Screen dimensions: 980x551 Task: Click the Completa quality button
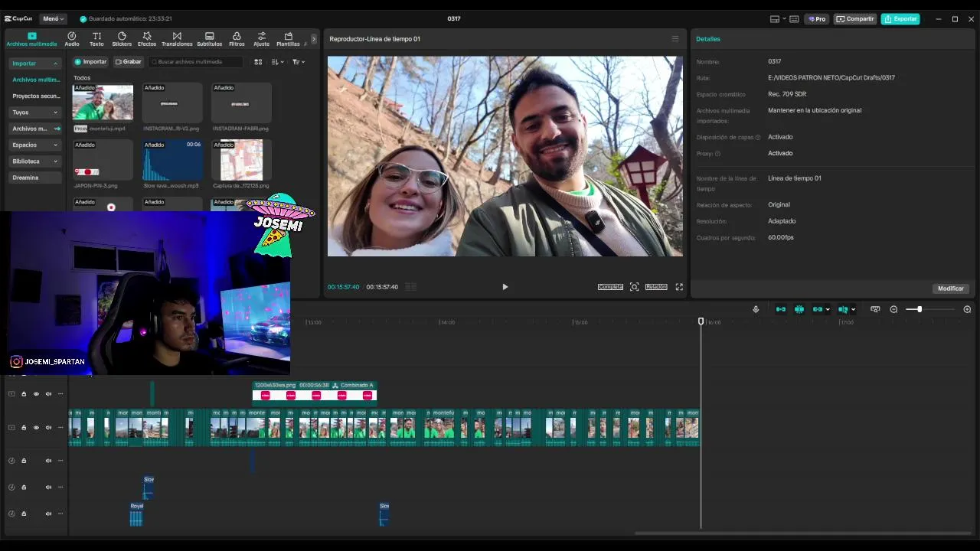tap(610, 287)
